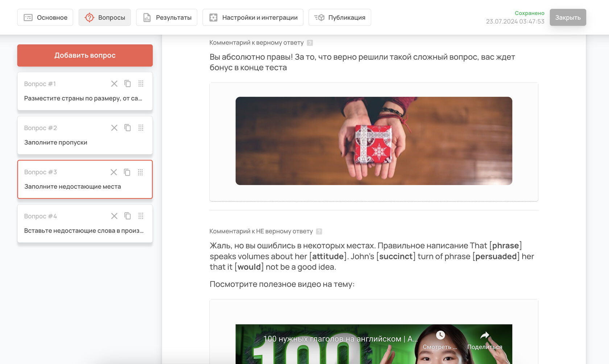Screen dimensions: 609x364
Task: Duplicate question #3 using the copy icon
Action: [x=127, y=172]
